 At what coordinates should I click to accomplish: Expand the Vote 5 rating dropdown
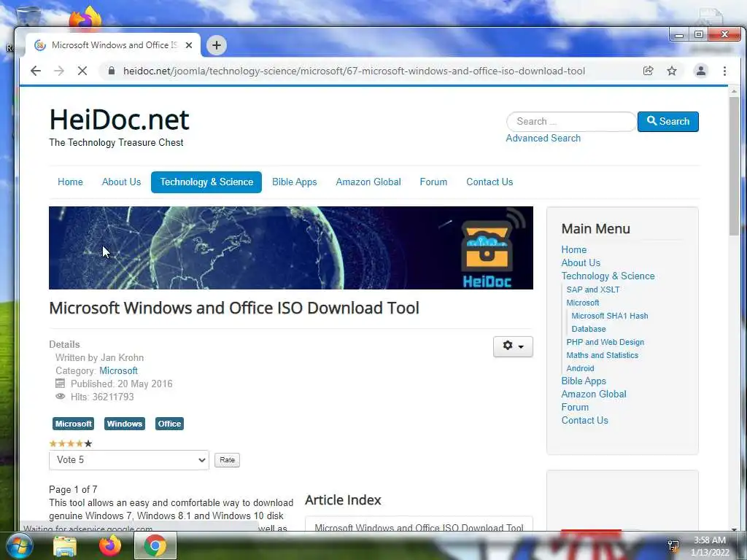click(x=129, y=460)
